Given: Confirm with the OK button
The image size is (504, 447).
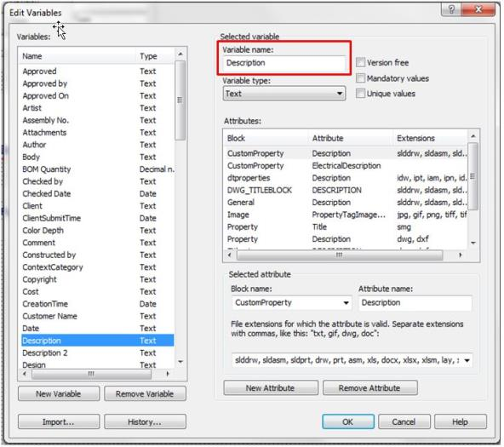Looking at the screenshot, I should coord(348,421).
